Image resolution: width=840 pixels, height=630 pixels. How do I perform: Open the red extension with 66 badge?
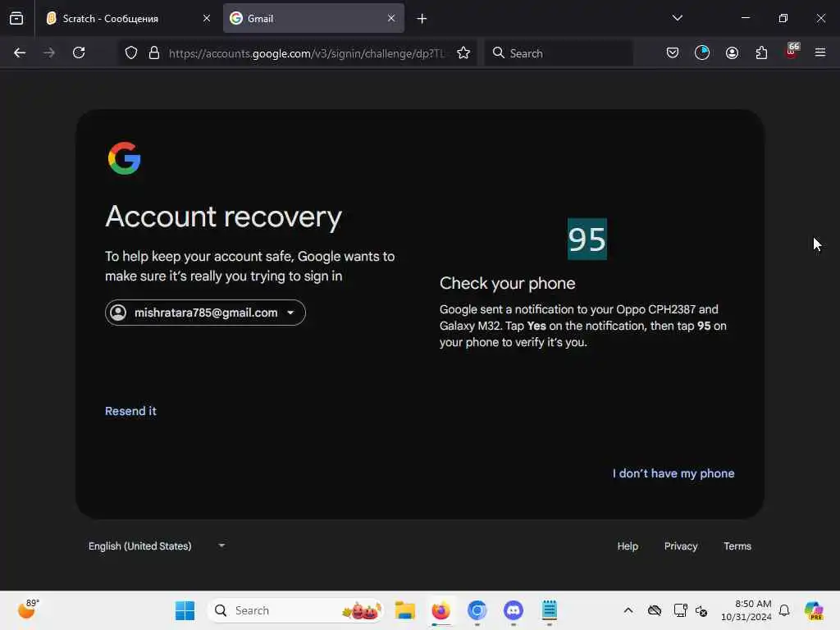click(792, 52)
